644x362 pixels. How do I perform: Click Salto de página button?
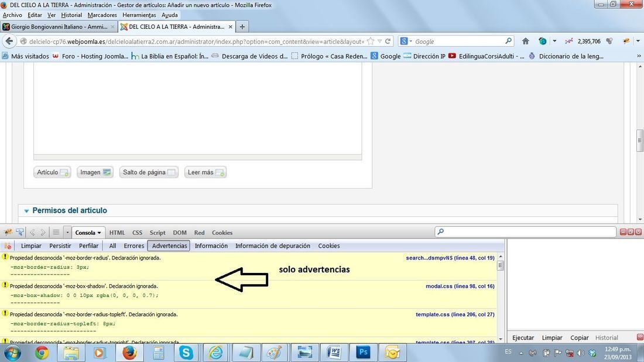pos(149,172)
